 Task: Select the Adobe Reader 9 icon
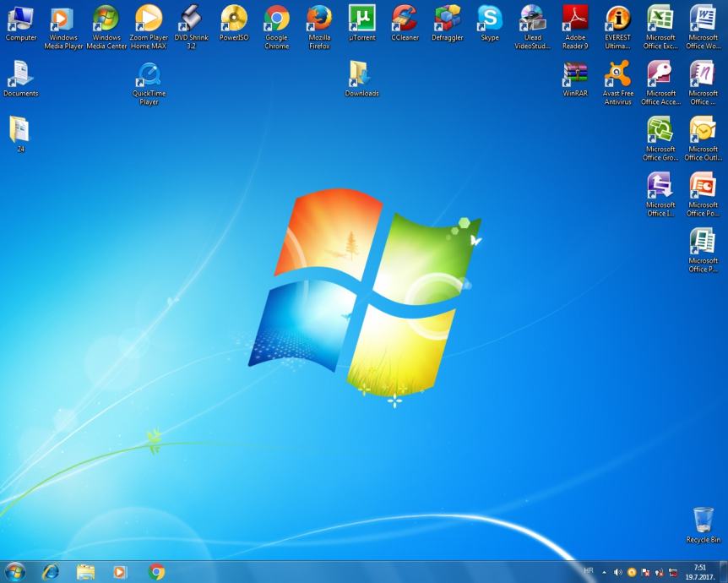click(575, 20)
